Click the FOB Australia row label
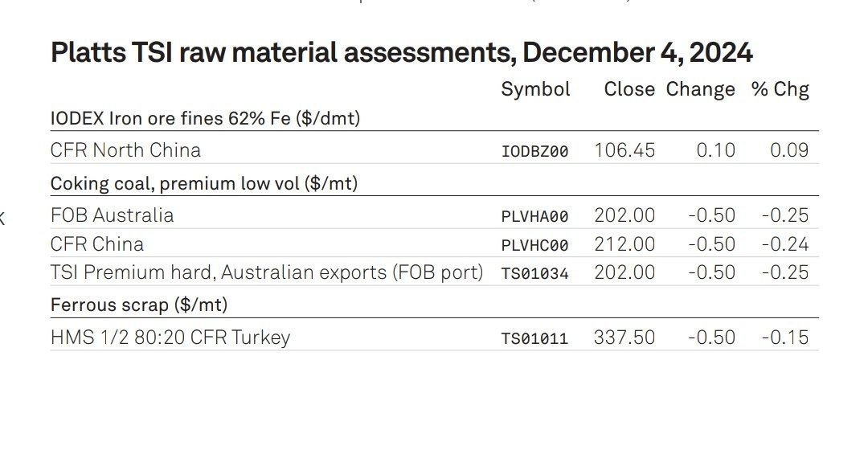The image size is (868, 454). [112, 215]
